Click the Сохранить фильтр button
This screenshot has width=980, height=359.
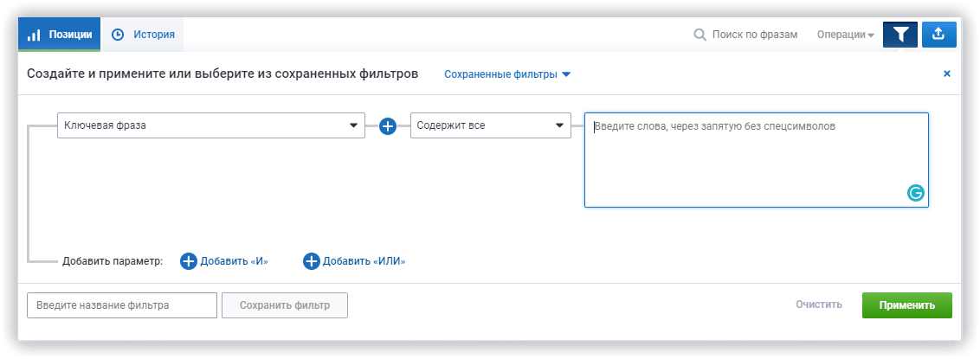[284, 305]
